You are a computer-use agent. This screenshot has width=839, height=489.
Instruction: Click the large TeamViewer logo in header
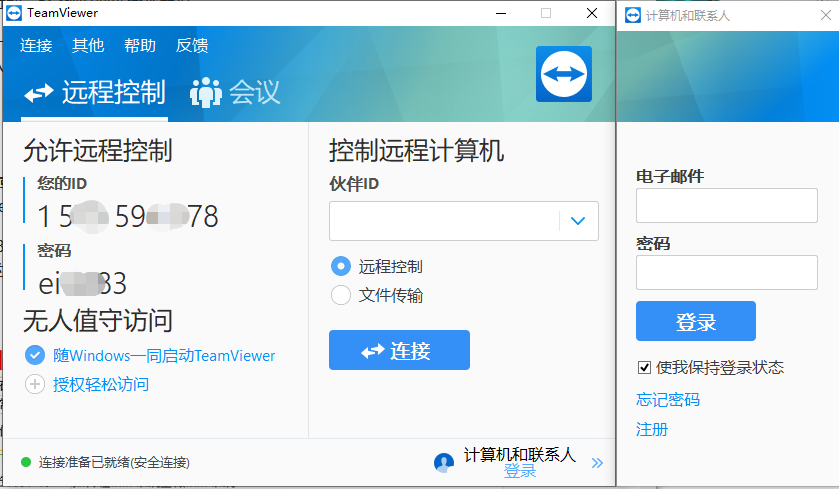pos(564,74)
